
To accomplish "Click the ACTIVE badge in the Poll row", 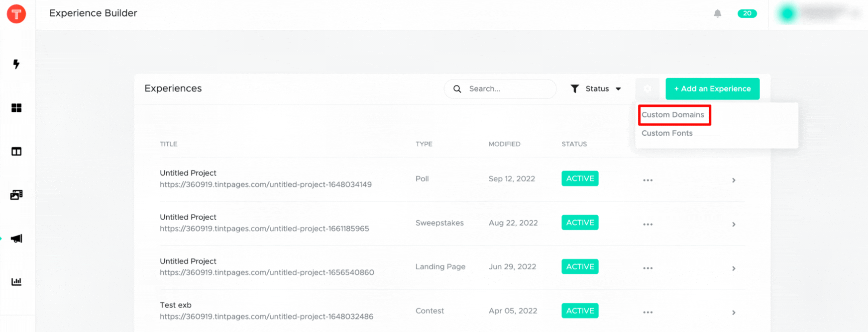I will point(580,178).
